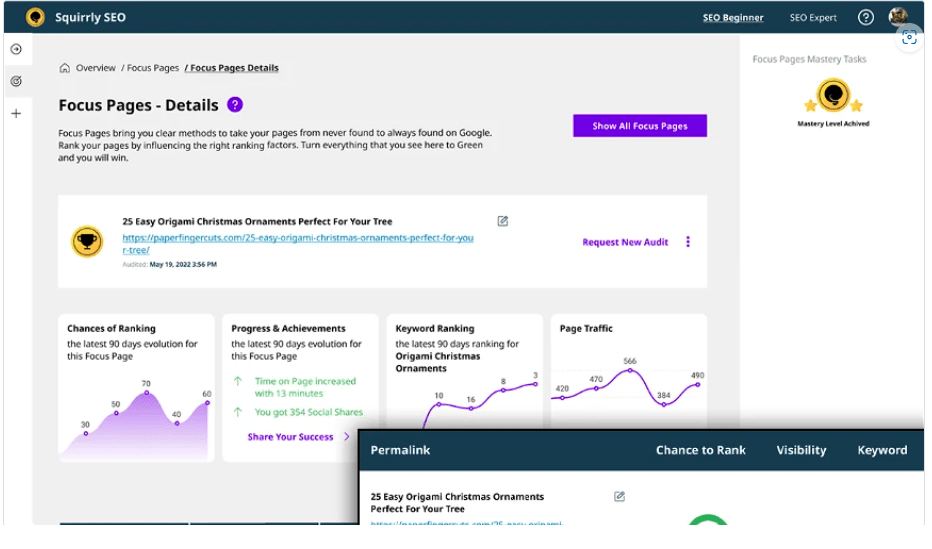Click the Chances of Ranking card title

click(x=111, y=329)
